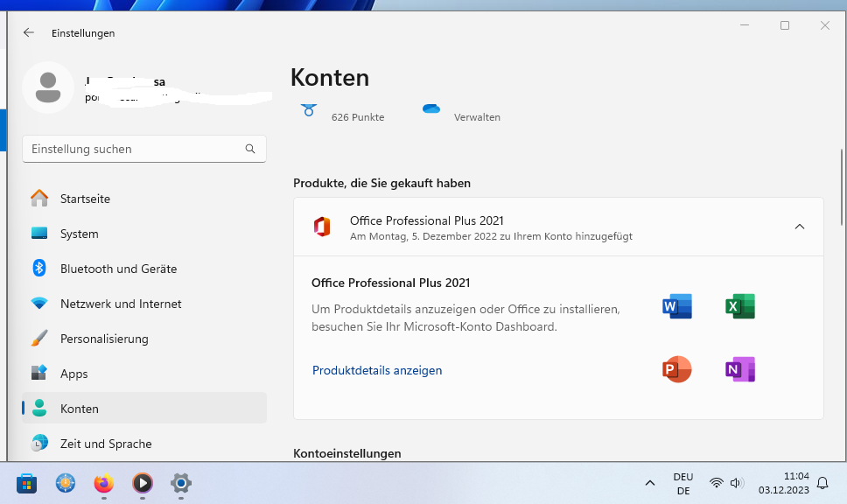Click the Personalisierung paintbrush icon
The width and height of the screenshot is (847, 504).
tap(39, 338)
